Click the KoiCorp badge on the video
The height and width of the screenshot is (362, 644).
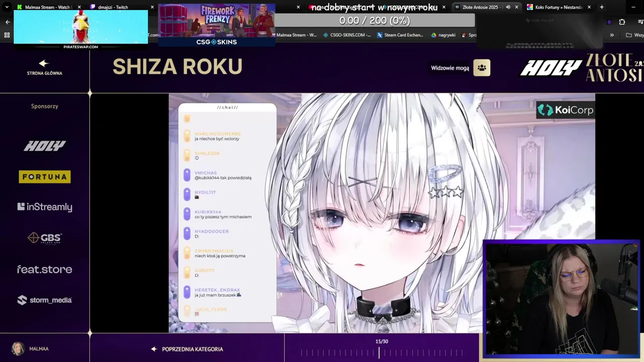coord(566,110)
